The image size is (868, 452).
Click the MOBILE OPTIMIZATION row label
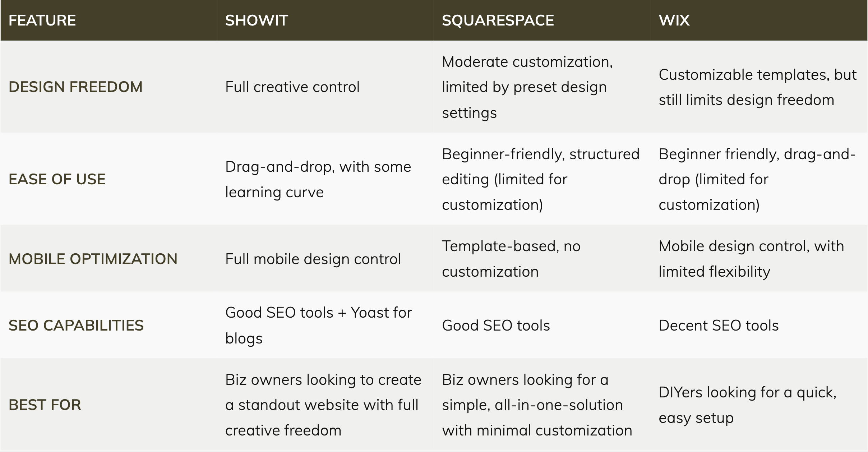93,259
